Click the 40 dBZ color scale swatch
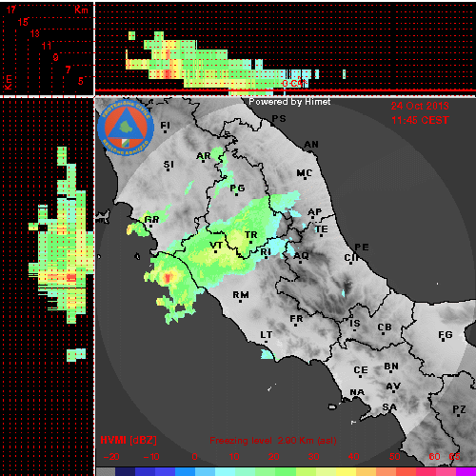476x476 pixels. click(346, 471)
